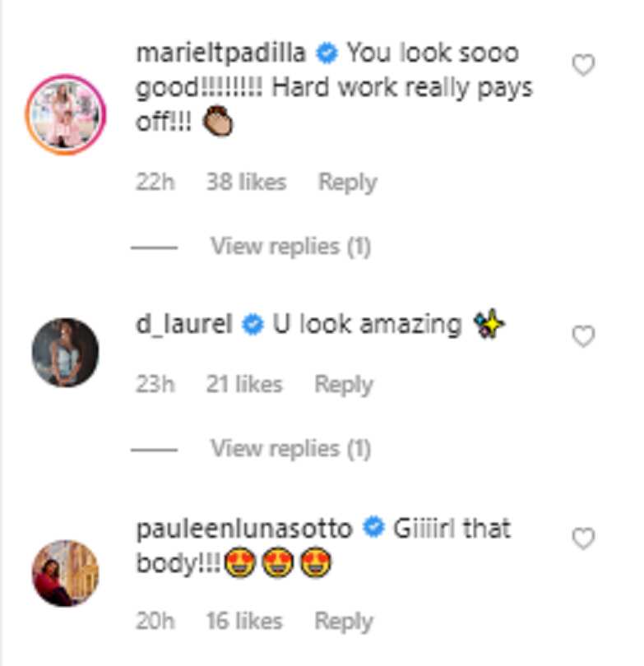
Task: Click the d_laurel username
Action: tap(184, 325)
